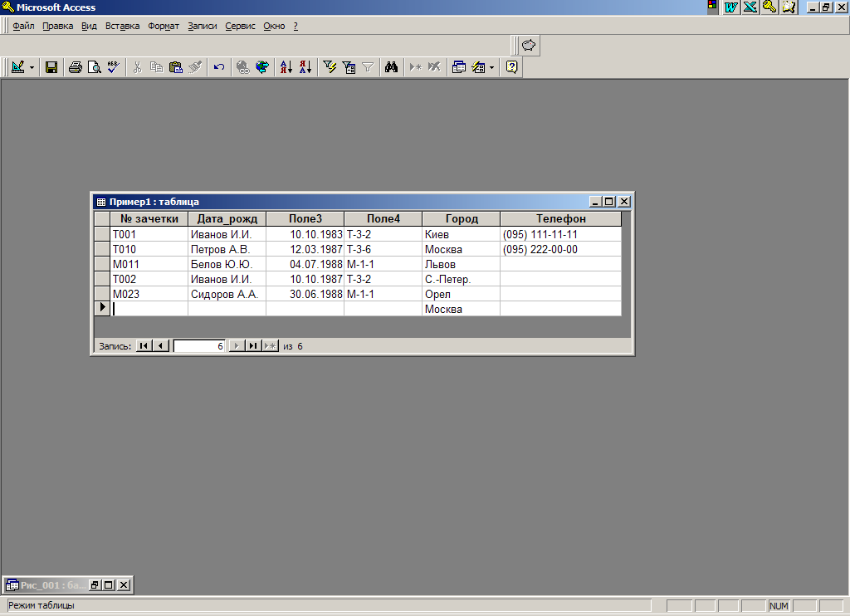The width and height of the screenshot is (850, 616).
Task: Click the date cell 30.06.1988
Action: tap(305, 294)
